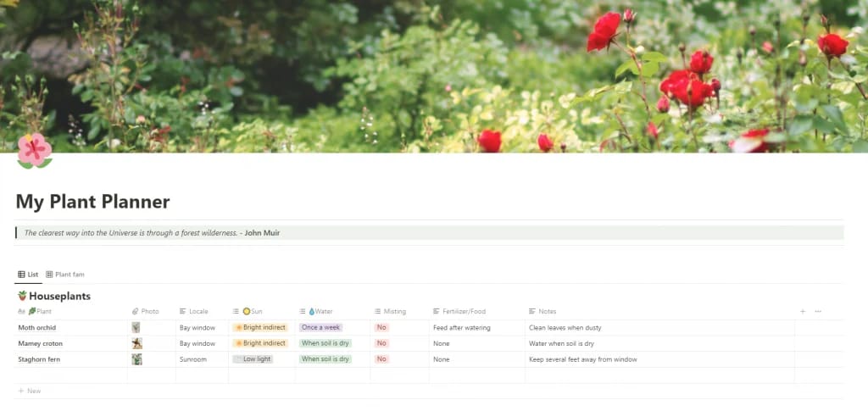
Task: Click the Misting No tag for Moth orchid
Action: click(381, 327)
